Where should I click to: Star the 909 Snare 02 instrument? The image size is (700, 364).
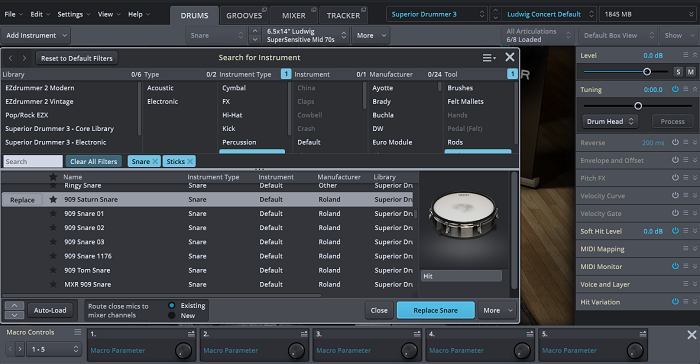(53, 228)
